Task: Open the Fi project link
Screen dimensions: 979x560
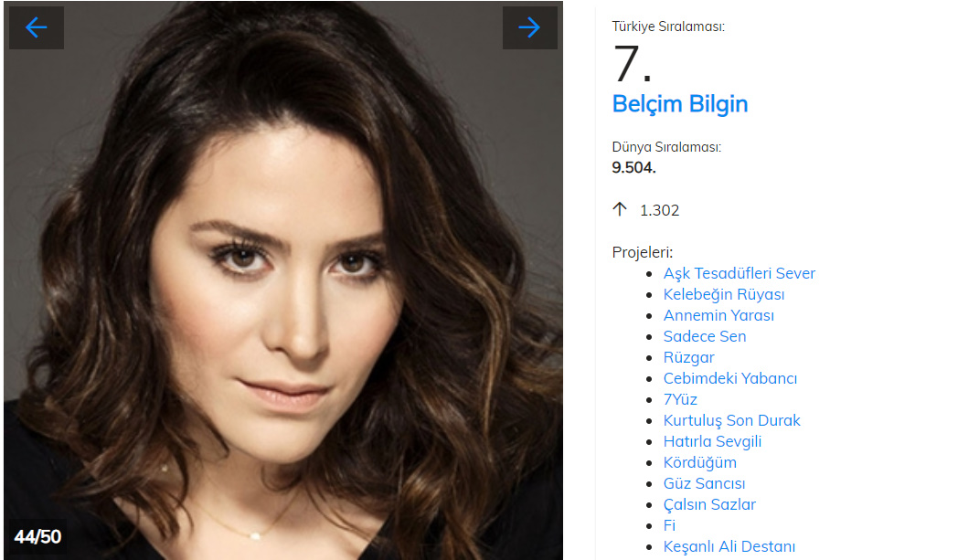Action: click(x=669, y=525)
